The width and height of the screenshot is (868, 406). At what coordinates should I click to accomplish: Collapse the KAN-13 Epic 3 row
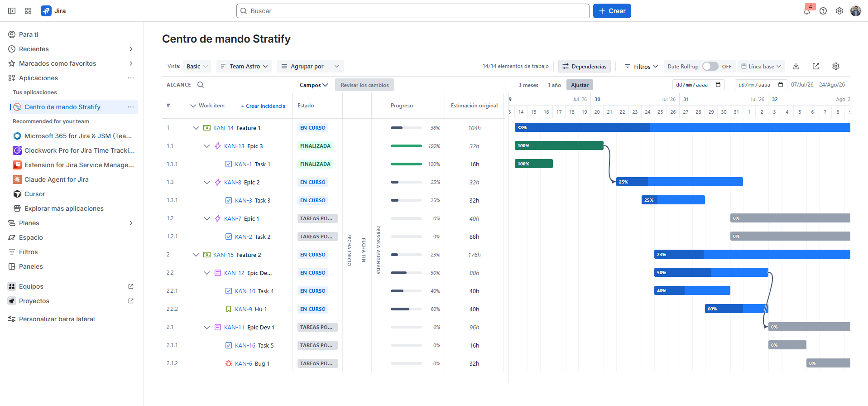click(x=207, y=146)
